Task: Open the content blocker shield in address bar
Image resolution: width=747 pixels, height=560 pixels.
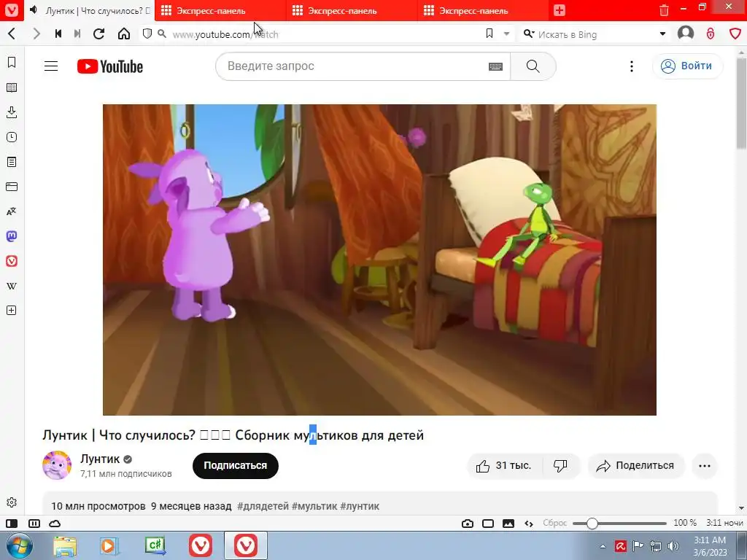Action: pos(147,34)
